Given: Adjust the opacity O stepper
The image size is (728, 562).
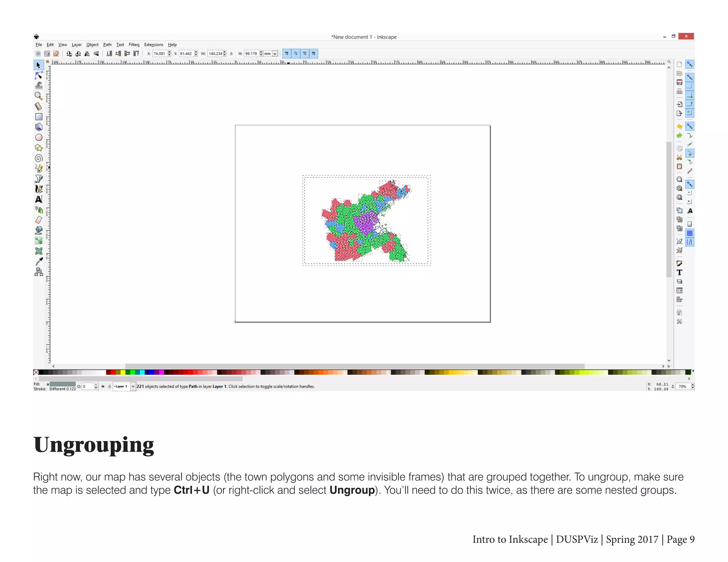Looking at the screenshot, I should 96,386.
